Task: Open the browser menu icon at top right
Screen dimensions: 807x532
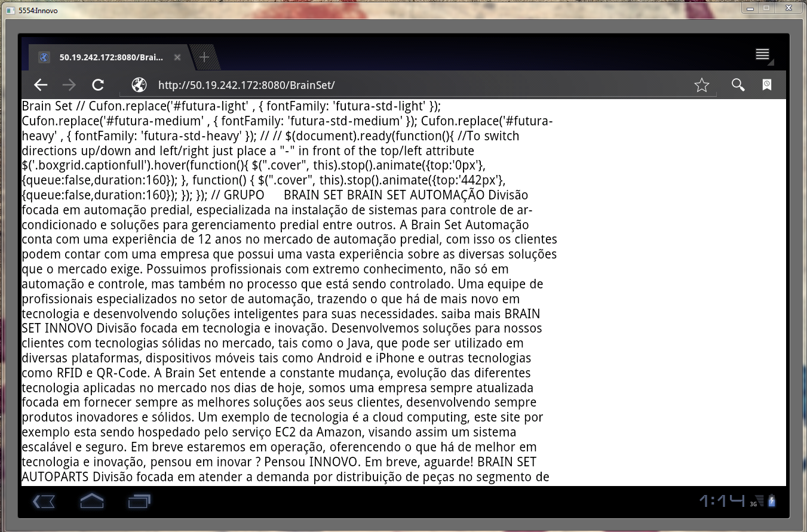Action: point(763,55)
